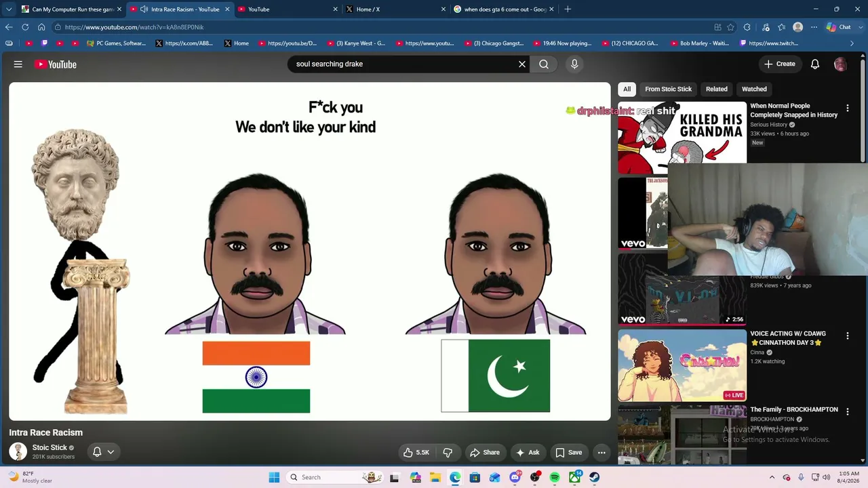Open the Xbox app from the taskbar
The width and height of the screenshot is (868, 488).
tap(574, 477)
